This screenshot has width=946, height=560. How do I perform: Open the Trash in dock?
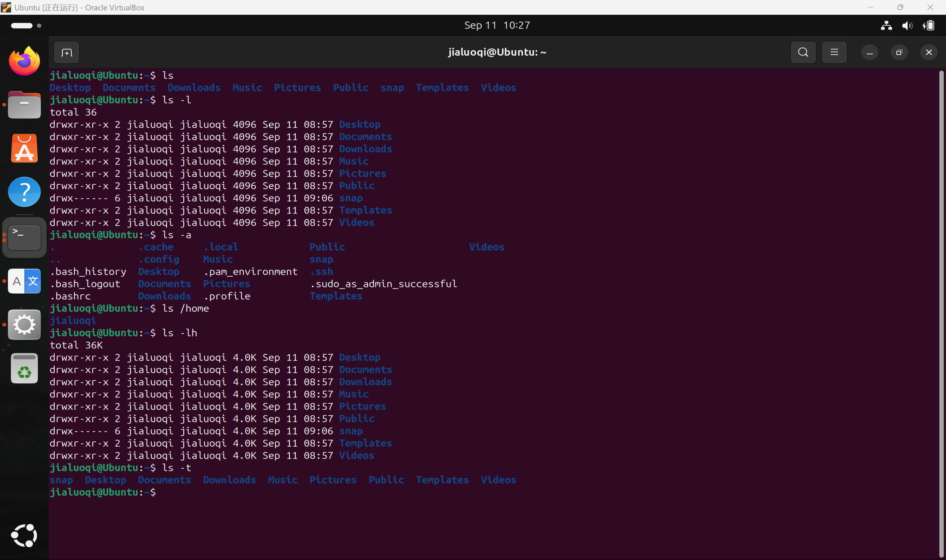(x=24, y=369)
